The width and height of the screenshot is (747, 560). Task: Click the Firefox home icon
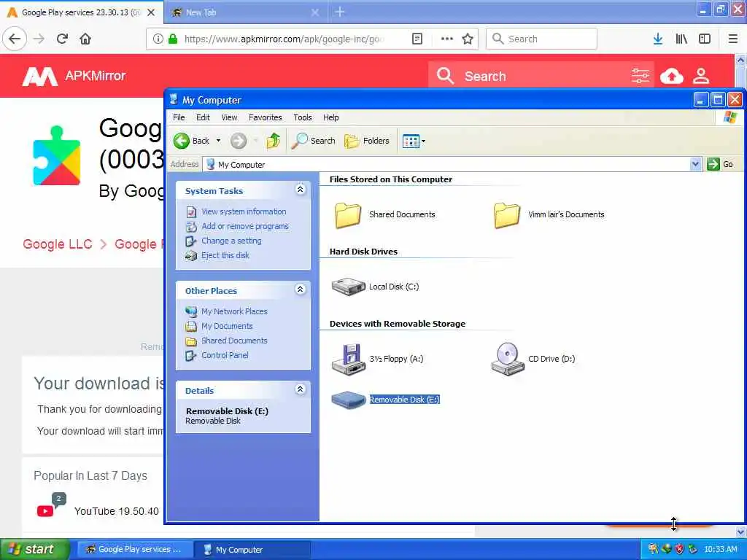pyautogui.click(x=85, y=39)
